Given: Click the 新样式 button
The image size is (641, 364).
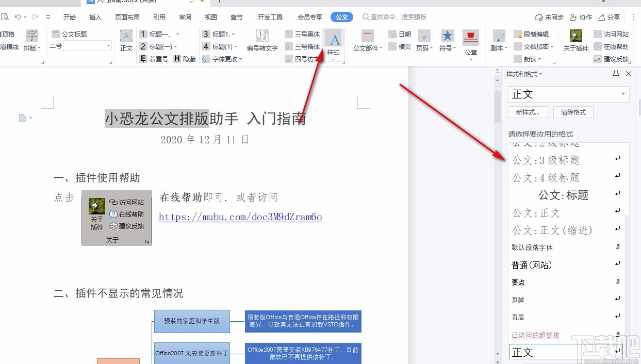Looking at the screenshot, I should point(528,112).
